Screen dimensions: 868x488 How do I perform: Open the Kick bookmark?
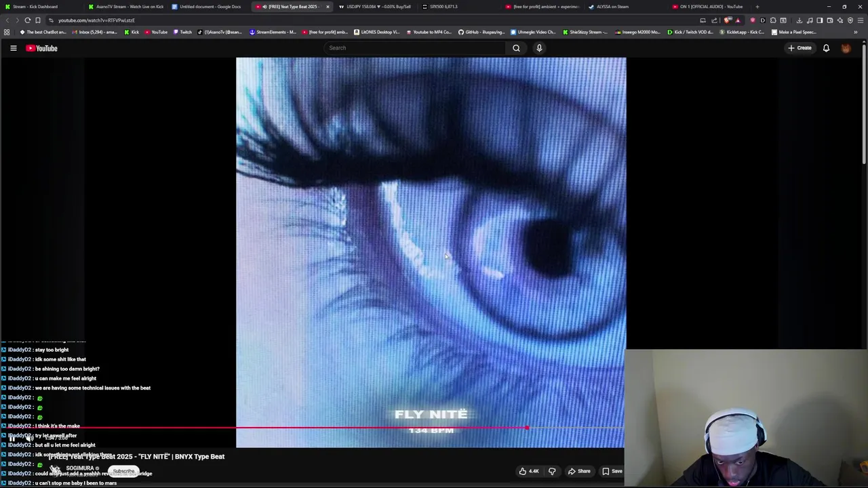(x=132, y=32)
